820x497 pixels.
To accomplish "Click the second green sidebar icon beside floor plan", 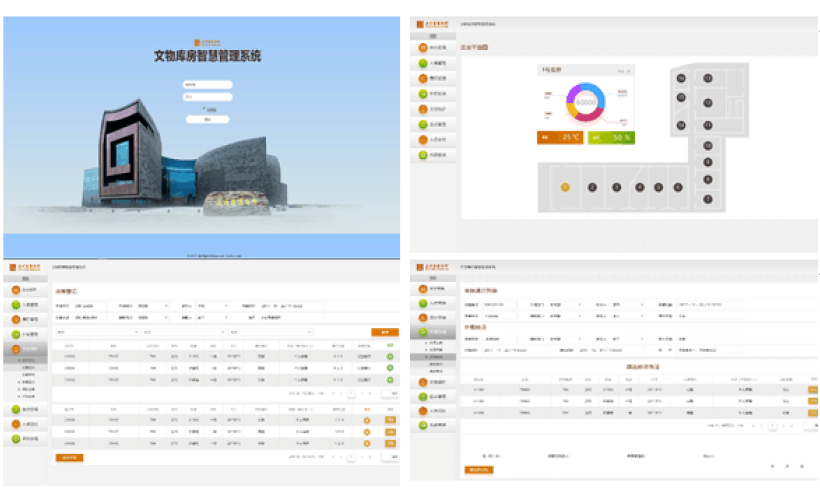I will tap(423, 93).
